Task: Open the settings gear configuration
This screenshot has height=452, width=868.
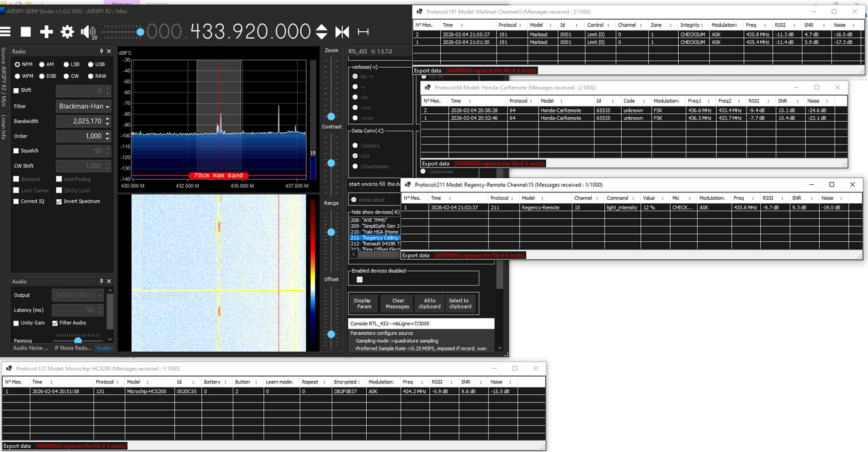Action: click(x=67, y=32)
